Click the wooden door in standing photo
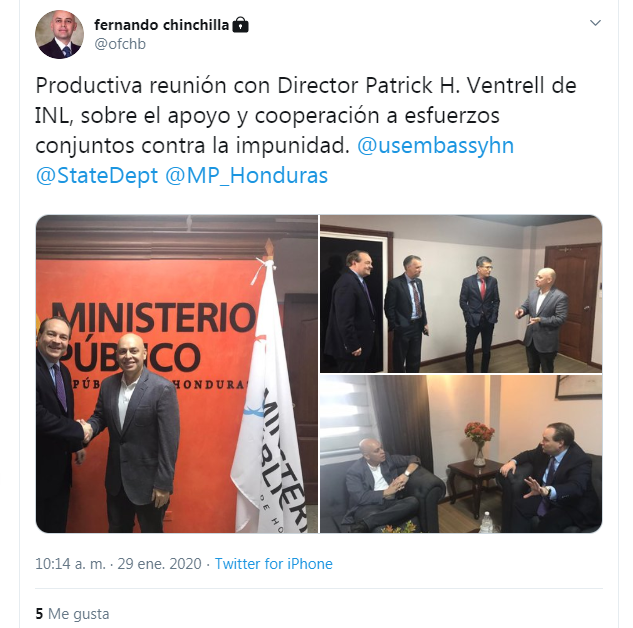Viewport: 633px width, 628px height. click(x=572, y=303)
